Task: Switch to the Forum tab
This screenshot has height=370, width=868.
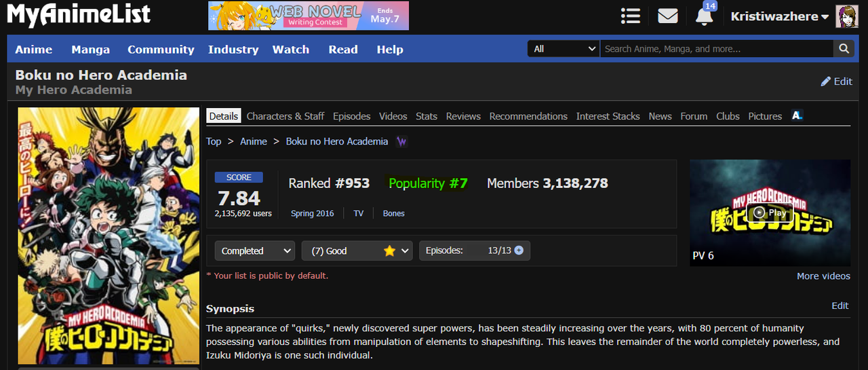Action: [x=694, y=116]
